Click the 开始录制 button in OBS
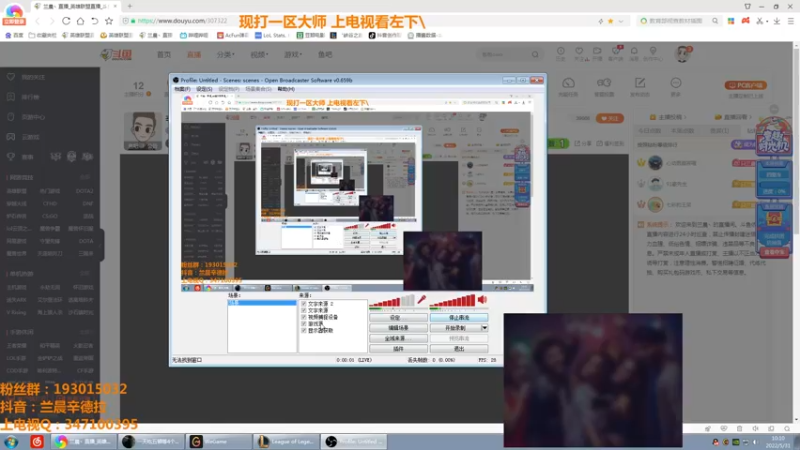The width and height of the screenshot is (800, 450). point(455,328)
